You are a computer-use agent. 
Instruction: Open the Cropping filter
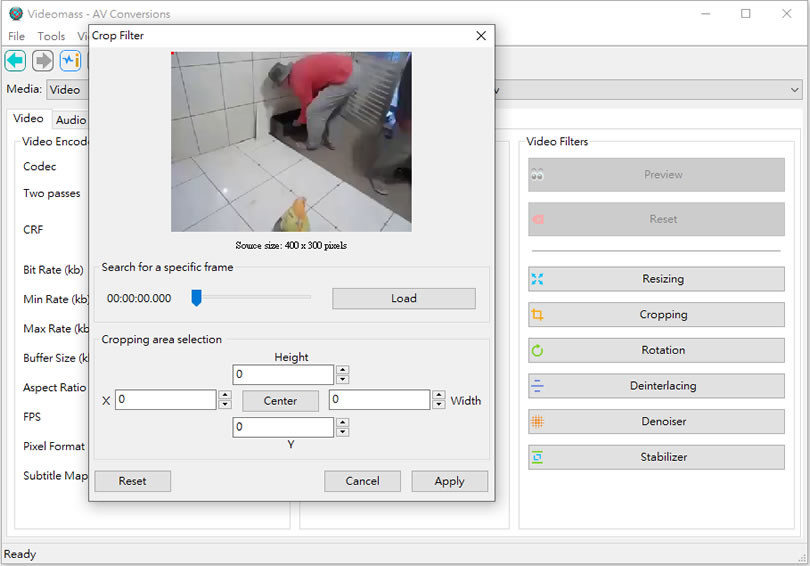[x=656, y=315]
